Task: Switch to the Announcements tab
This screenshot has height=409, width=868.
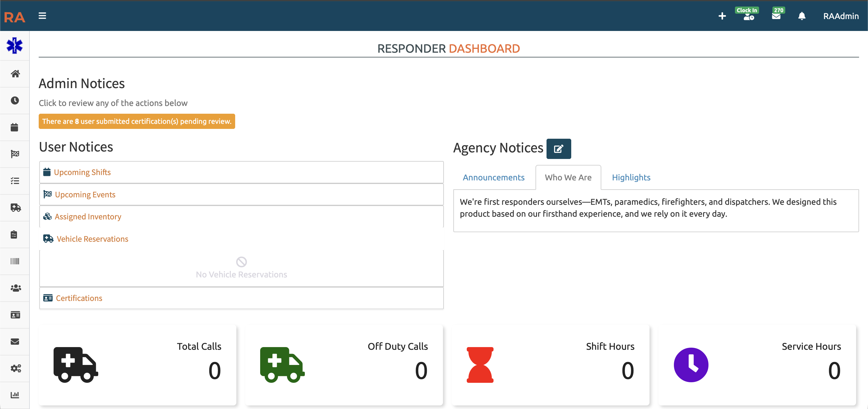Action: coord(493,177)
